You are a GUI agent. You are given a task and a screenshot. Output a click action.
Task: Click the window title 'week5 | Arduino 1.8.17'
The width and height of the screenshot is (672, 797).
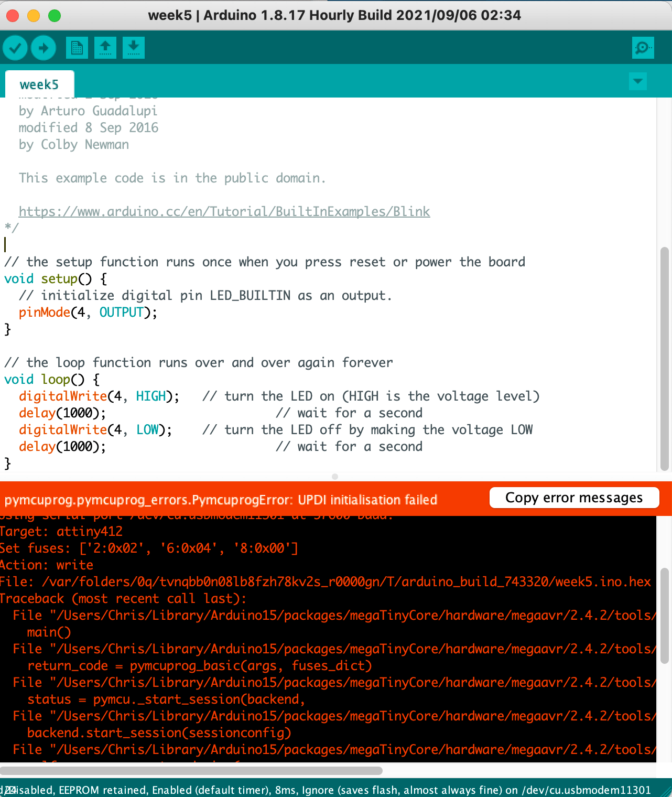334,15
